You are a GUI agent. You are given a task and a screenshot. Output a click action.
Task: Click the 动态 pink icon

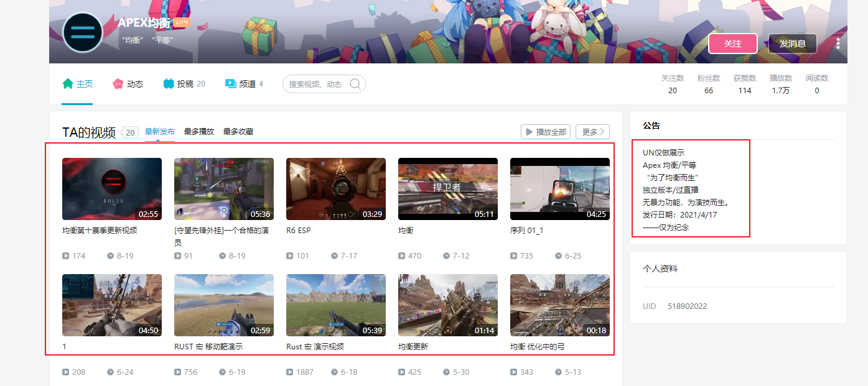click(118, 83)
